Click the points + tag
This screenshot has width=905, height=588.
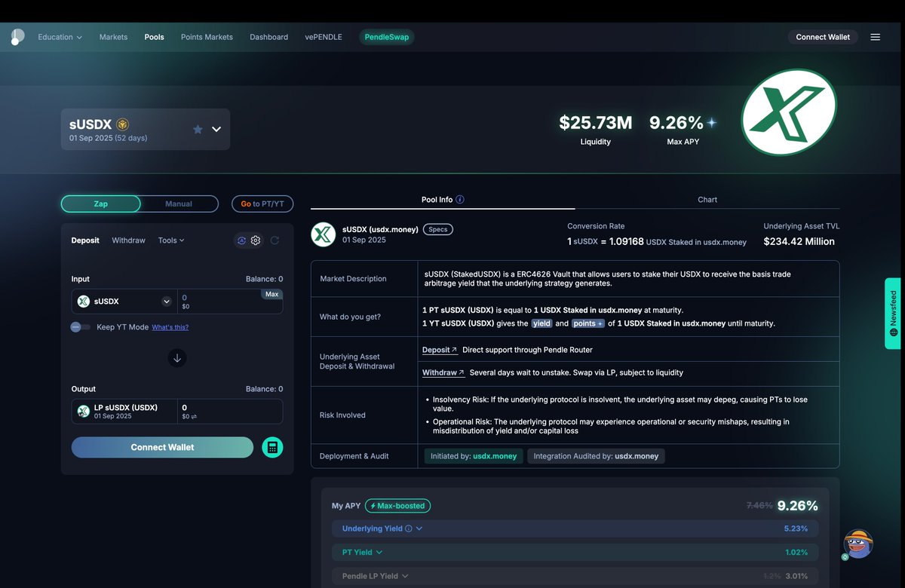pos(588,323)
